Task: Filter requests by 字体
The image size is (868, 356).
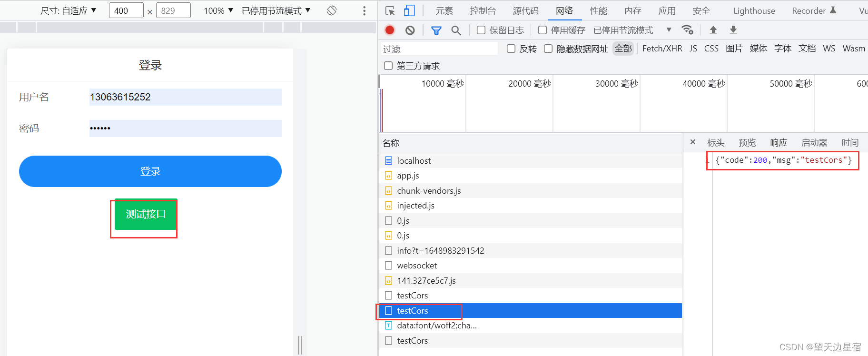Action: point(783,49)
